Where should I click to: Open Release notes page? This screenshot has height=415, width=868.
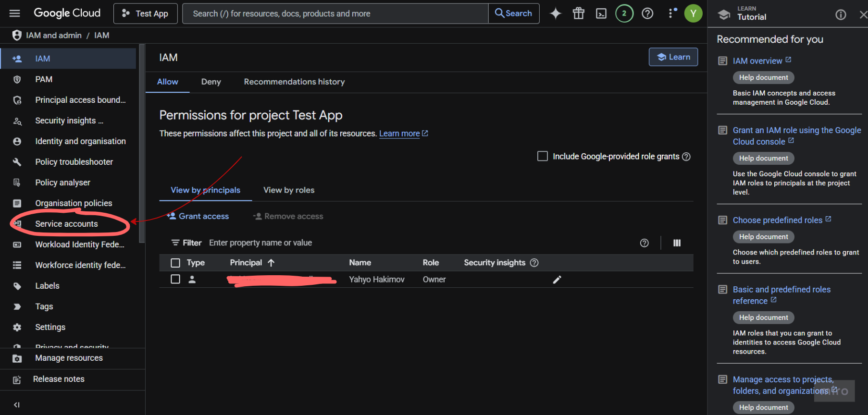(x=73, y=379)
